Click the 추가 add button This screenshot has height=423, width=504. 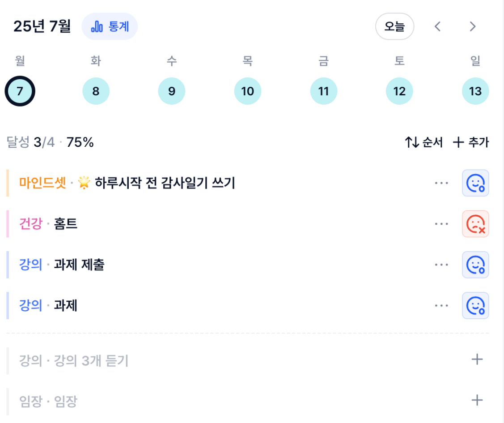coord(470,142)
